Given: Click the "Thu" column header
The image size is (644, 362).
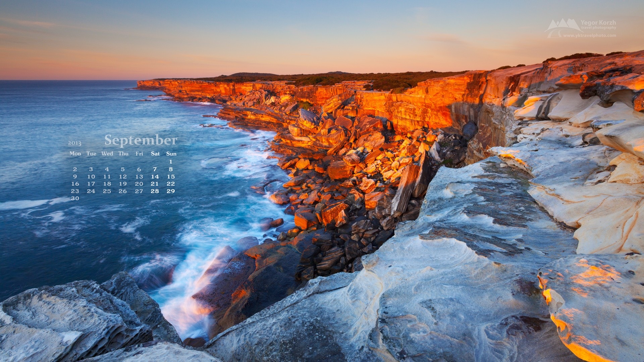Looking at the screenshot, I should [123, 154].
